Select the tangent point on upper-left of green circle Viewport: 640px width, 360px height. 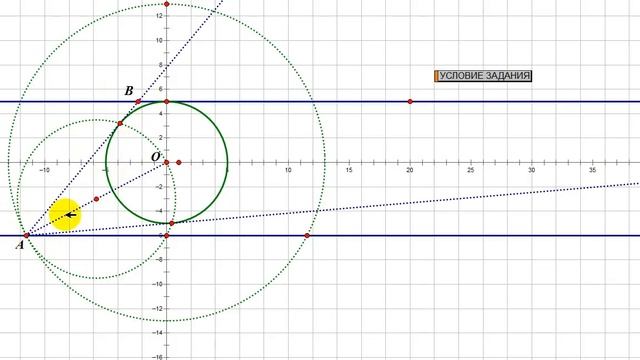[x=120, y=123]
